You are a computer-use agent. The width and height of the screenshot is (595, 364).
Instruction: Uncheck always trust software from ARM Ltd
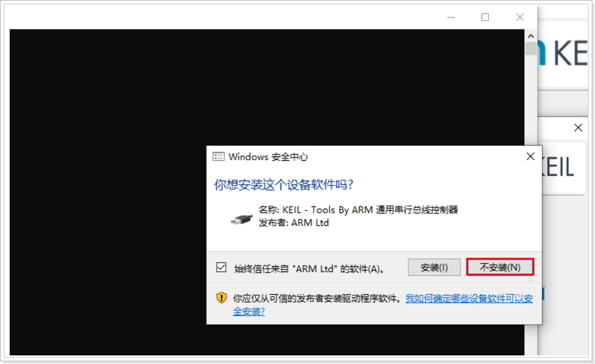[221, 267]
